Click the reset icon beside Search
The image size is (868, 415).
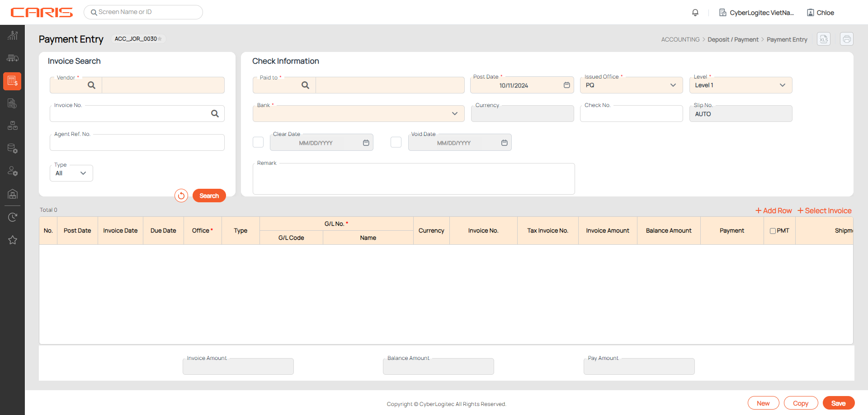click(181, 196)
